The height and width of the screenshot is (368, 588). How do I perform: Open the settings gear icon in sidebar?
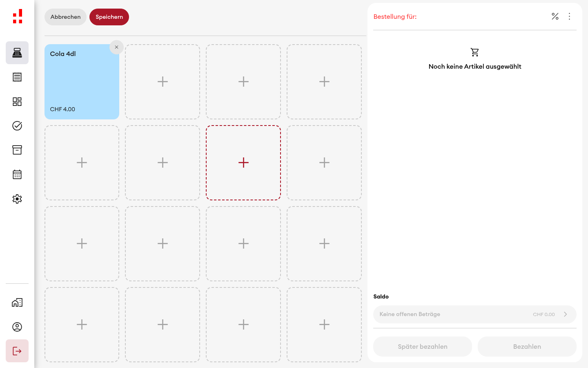(x=17, y=199)
